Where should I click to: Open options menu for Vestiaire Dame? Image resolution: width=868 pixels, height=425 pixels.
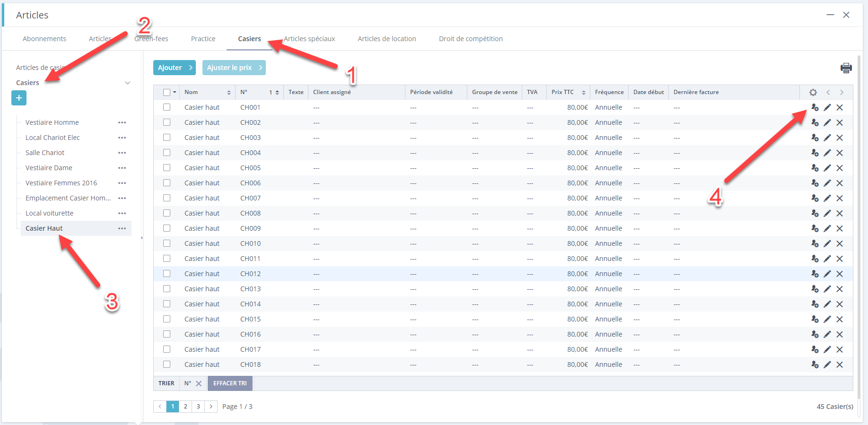click(x=122, y=168)
